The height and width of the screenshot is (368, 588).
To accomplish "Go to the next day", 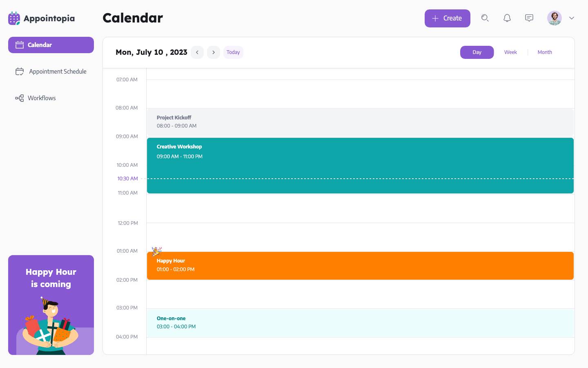I will click(214, 52).
